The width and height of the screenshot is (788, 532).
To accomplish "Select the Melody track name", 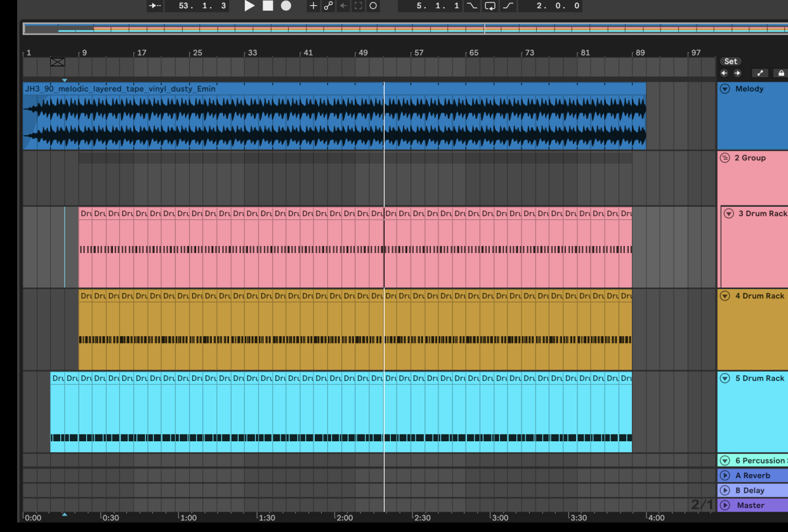I will (749, 89).
